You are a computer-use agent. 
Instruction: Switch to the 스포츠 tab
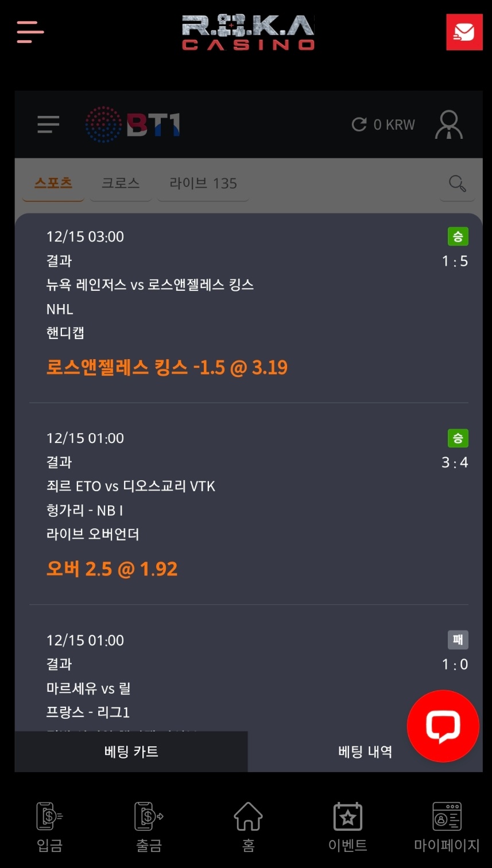(x=53, y=184)
